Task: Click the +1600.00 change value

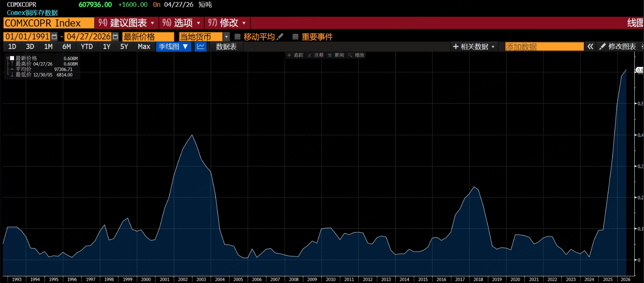Action: coord(133,4)
